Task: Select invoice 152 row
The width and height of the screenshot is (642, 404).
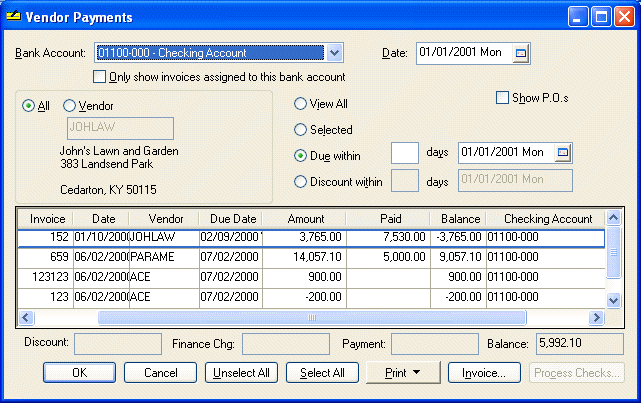Action: 312,237
